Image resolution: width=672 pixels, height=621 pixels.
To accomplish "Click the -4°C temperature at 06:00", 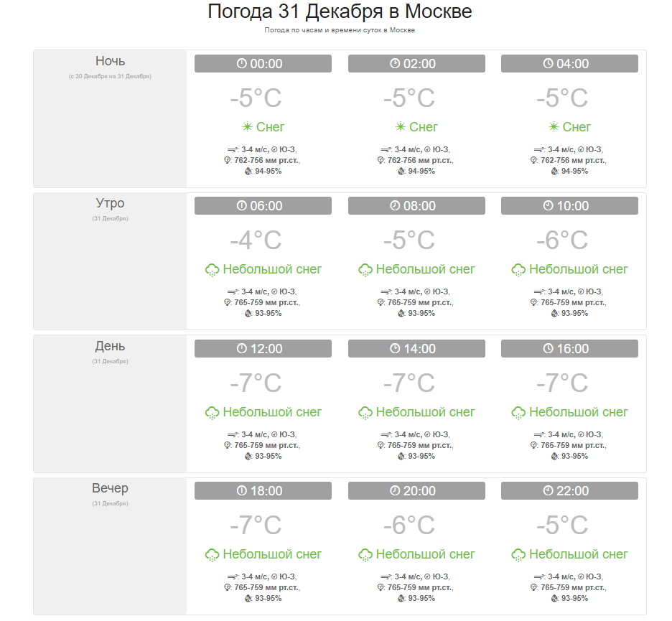I will pos(256,240).
